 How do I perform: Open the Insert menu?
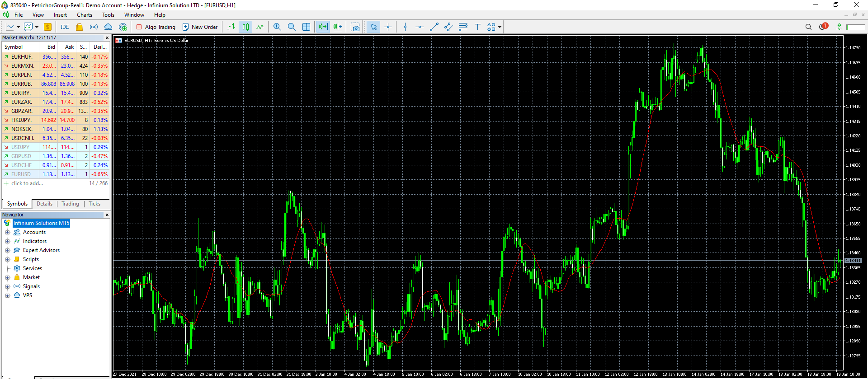[60, 15]
